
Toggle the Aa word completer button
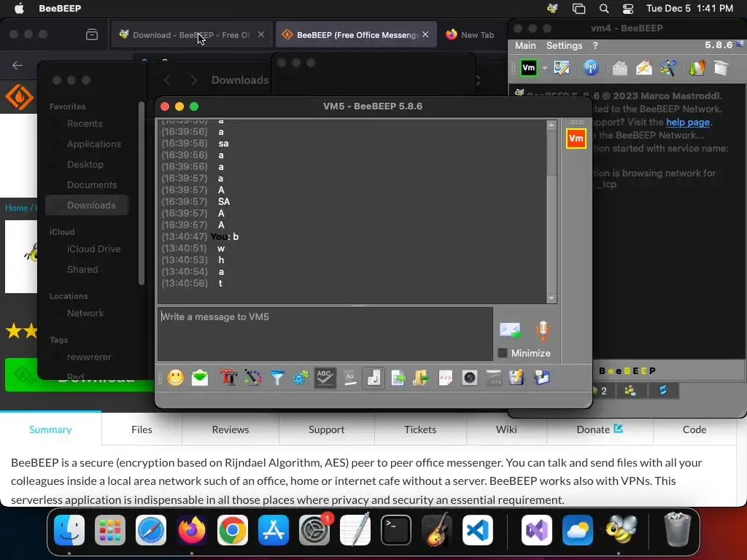point(349,378)
